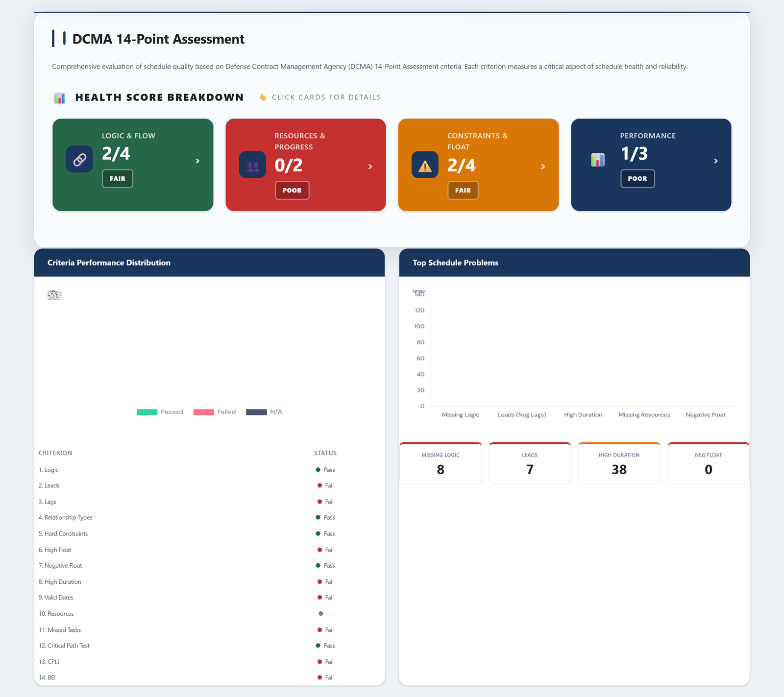Screen dimensions: 784x697
Task: Click the pointing hand next to Click Cards text
Action: pyautogui.click(x=262, y=97)
